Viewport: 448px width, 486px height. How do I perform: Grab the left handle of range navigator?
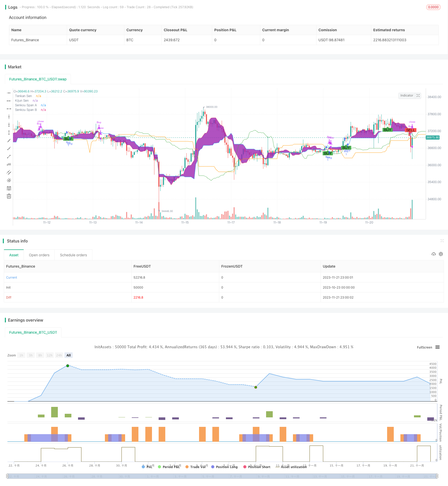click(x=7, y=476)
